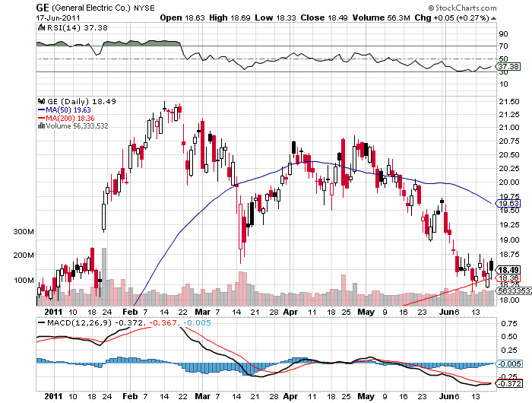Screen dimensions: 532x403
Task: Click the 'Chg +0.05 (+0.27%)' value
Action: pos(451,17)
